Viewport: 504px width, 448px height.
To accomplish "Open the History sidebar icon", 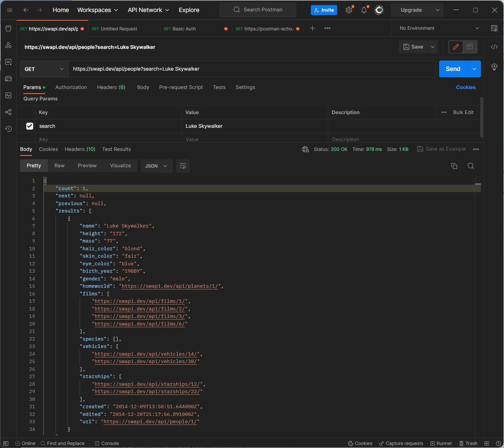I will pyautogui.click(x=8, y=129).
